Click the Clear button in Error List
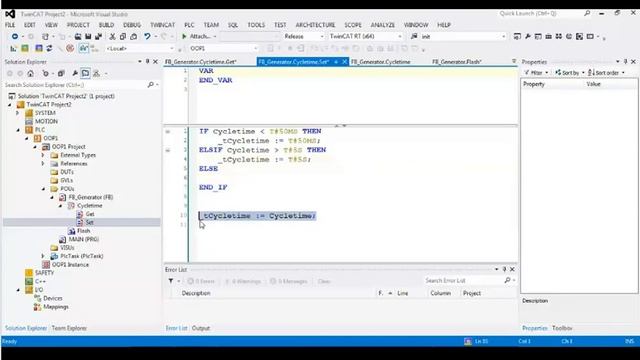 point(324,281)
